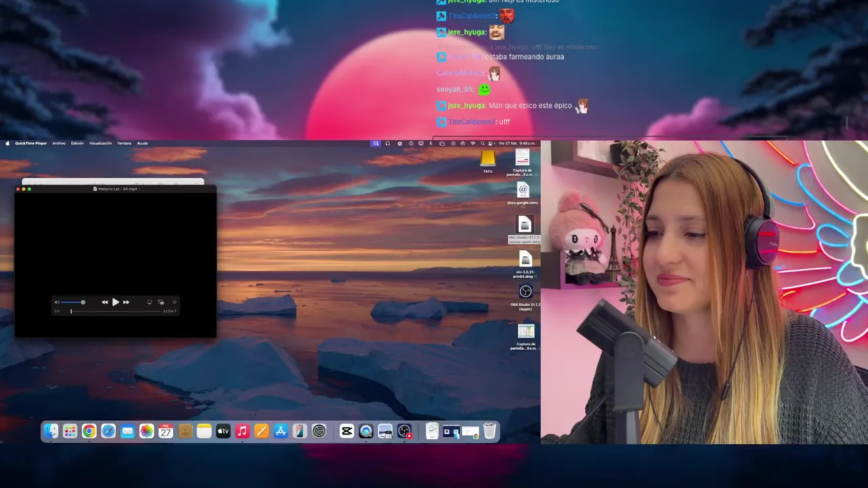Play the video in QuickTime Player
This screenshot has height=488, width=868.
115,302
